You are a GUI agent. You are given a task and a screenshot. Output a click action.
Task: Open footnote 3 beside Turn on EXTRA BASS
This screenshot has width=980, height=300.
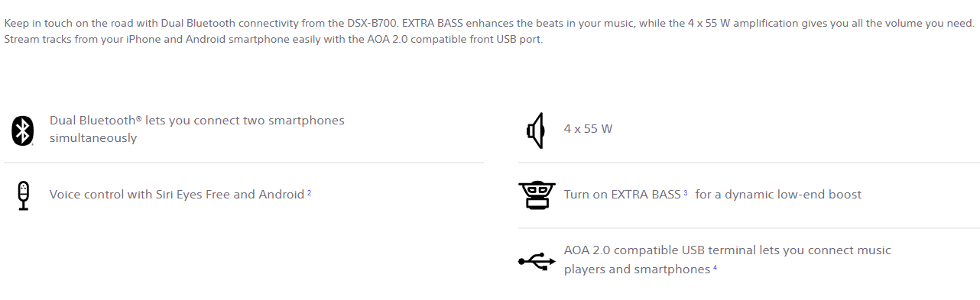(x=686, y=193)
